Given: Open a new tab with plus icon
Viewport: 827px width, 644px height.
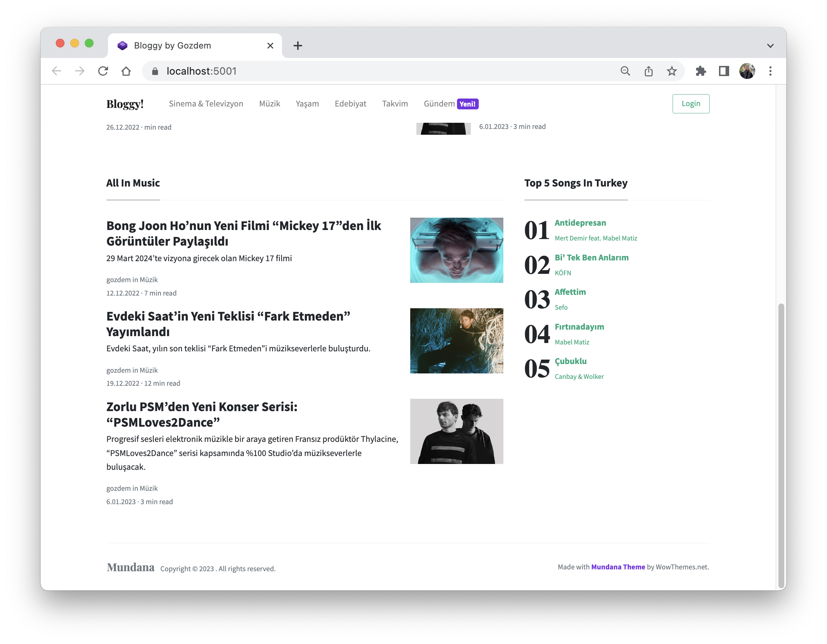Looking at the screenshot, I should pyautogui.click(x=298, y=46).
